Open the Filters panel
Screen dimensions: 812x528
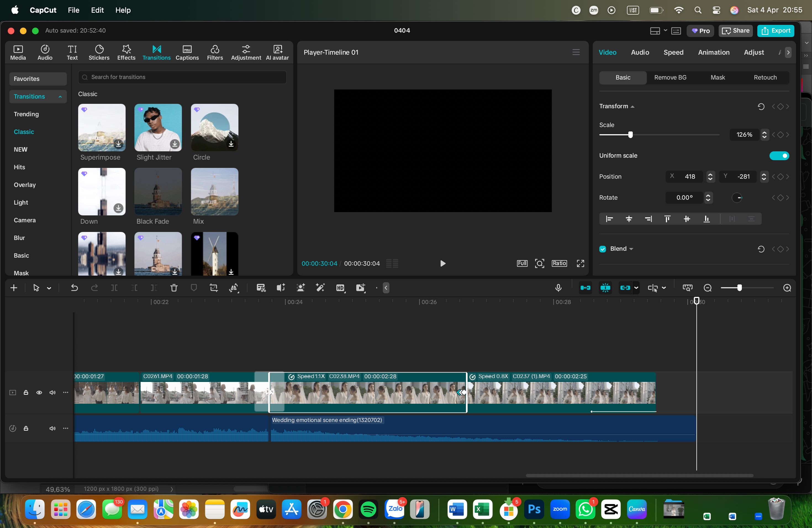215,52
